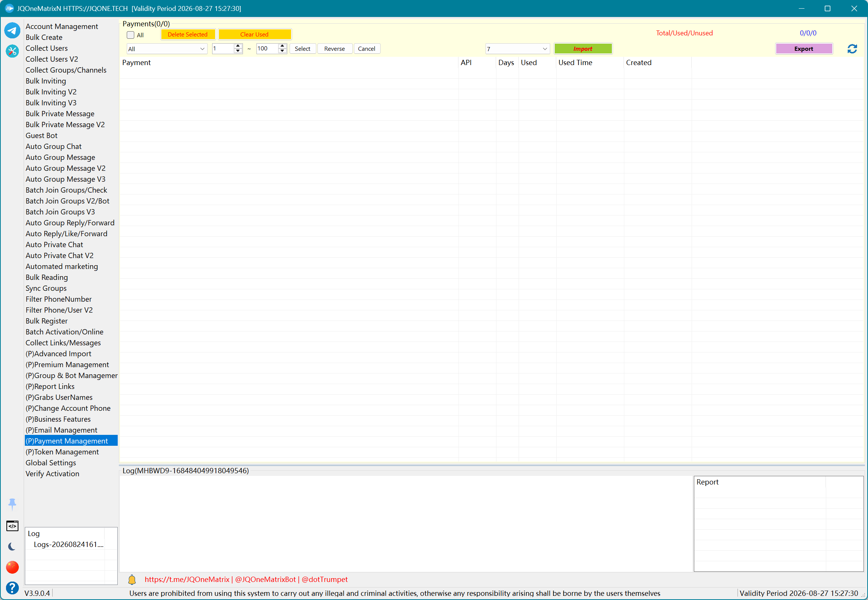Open the tools wrench icon in sidebar
The height and width of the screenshot is (600, 868).
click(12, 51)
